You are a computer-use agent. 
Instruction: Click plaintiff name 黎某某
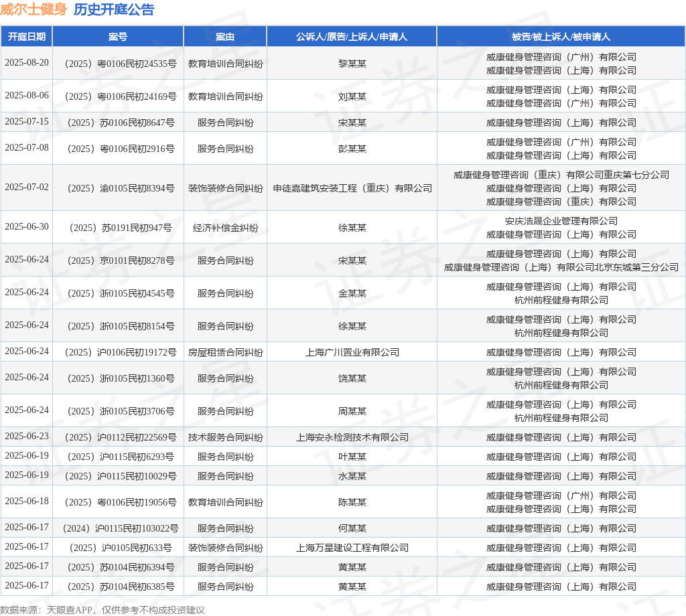pyautogui.click(x=352, y=64)
